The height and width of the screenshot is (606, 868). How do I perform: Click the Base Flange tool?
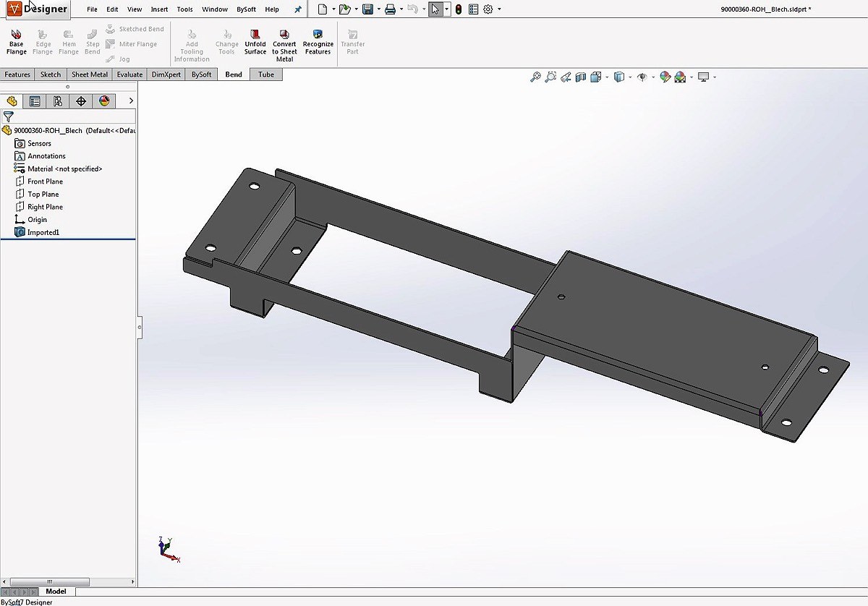pos(16,42)
